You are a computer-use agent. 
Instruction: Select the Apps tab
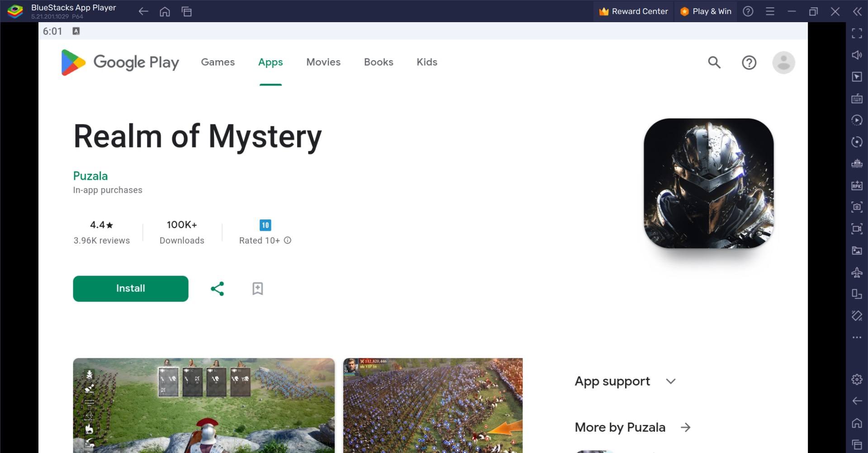[x=270, y=62]
